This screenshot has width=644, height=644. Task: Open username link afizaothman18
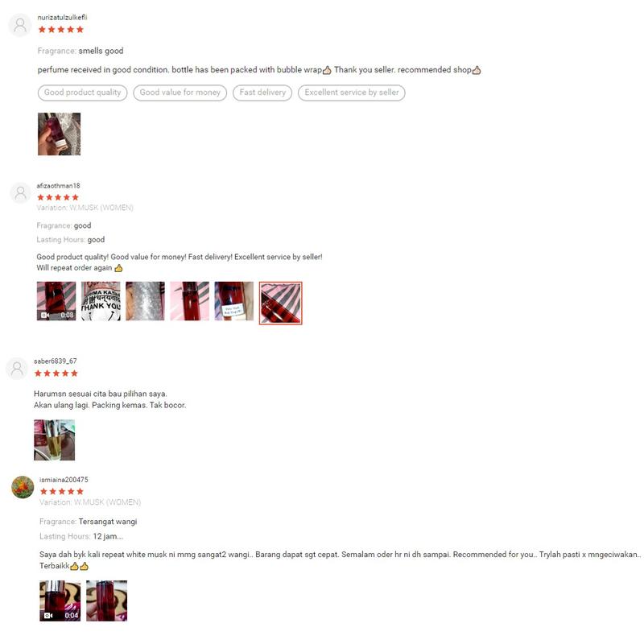point(58,186)
